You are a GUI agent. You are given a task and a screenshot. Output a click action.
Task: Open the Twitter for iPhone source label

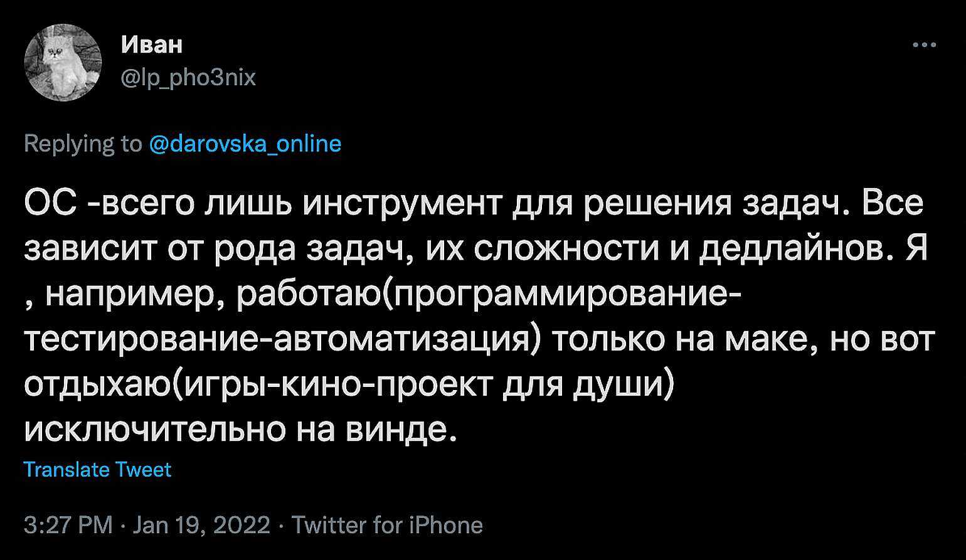click(387, 525)
